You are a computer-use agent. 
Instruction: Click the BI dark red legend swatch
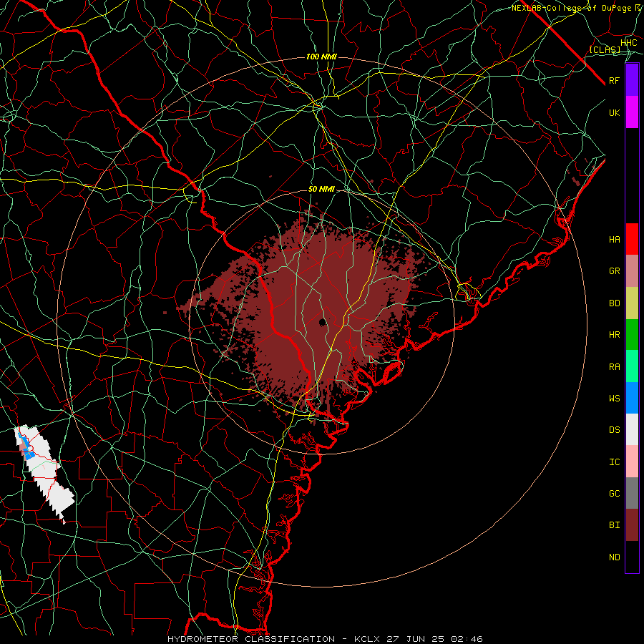[x=632, y=525]
